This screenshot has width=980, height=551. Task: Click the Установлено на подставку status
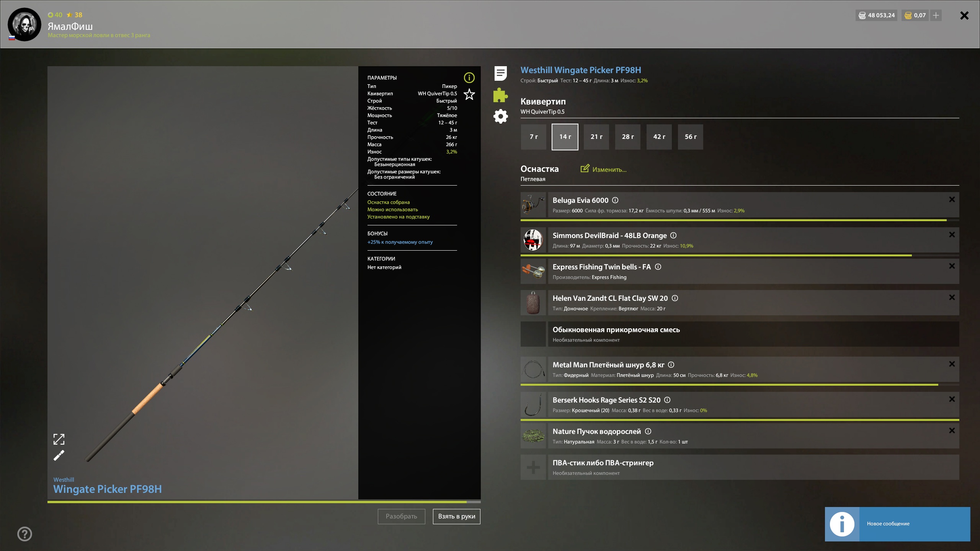[399, 217]
